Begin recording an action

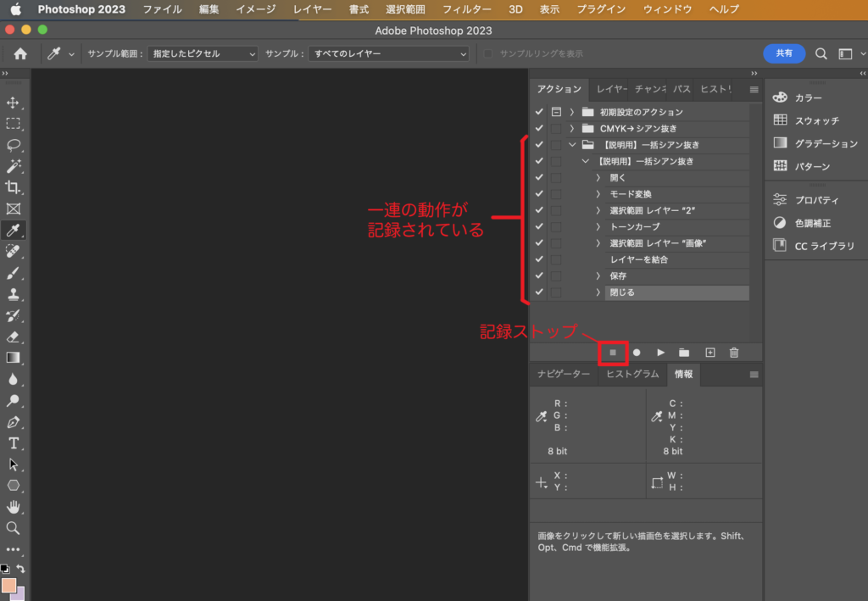point(637,353)
